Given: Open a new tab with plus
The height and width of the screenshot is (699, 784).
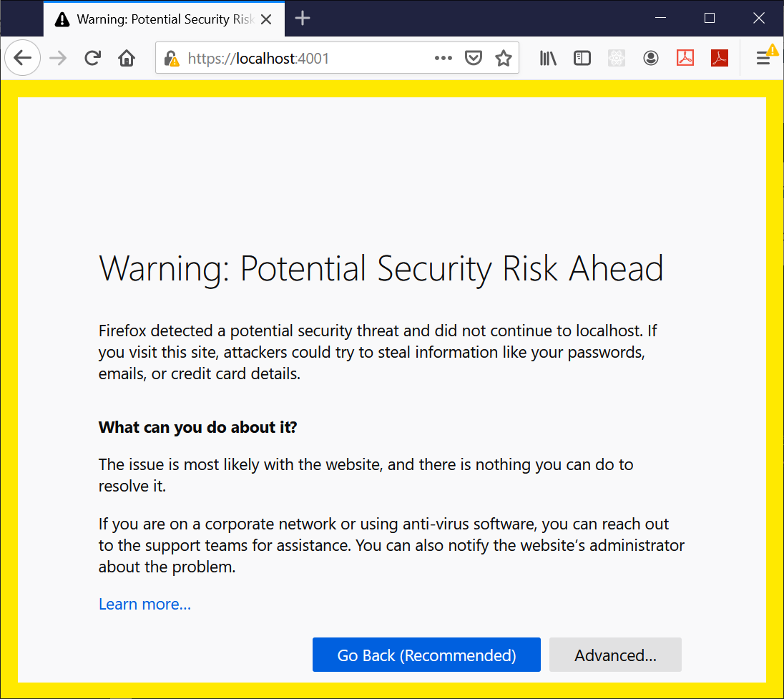Looking at the screenshot, I should 303,19.
